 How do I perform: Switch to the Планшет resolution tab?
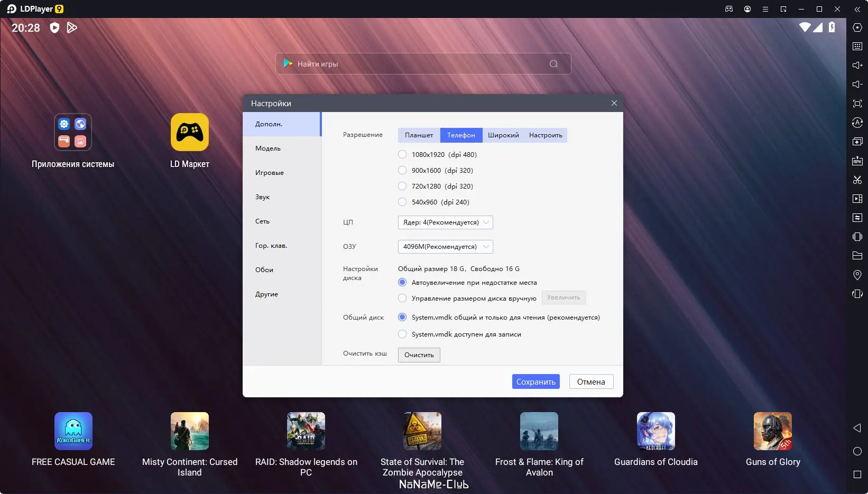pyautogui.click(x=419, y=135)
